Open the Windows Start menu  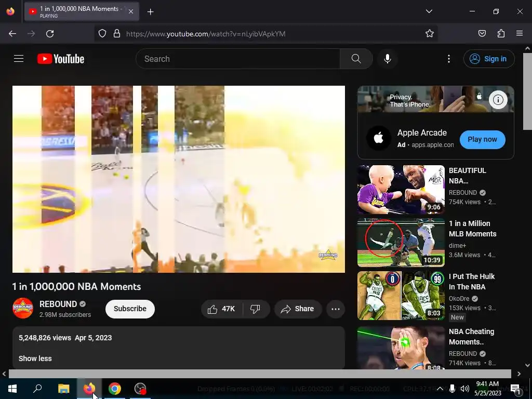coord(12,389)
